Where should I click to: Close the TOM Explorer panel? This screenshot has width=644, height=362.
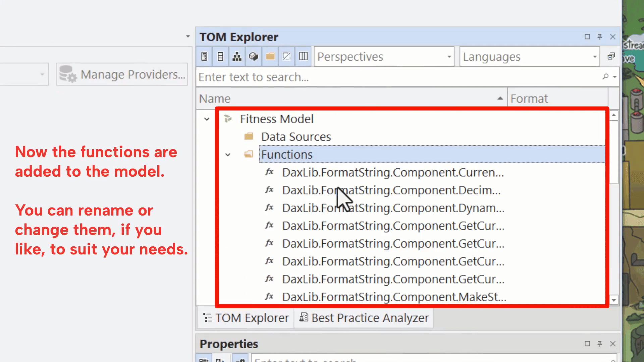coord(613,37)
